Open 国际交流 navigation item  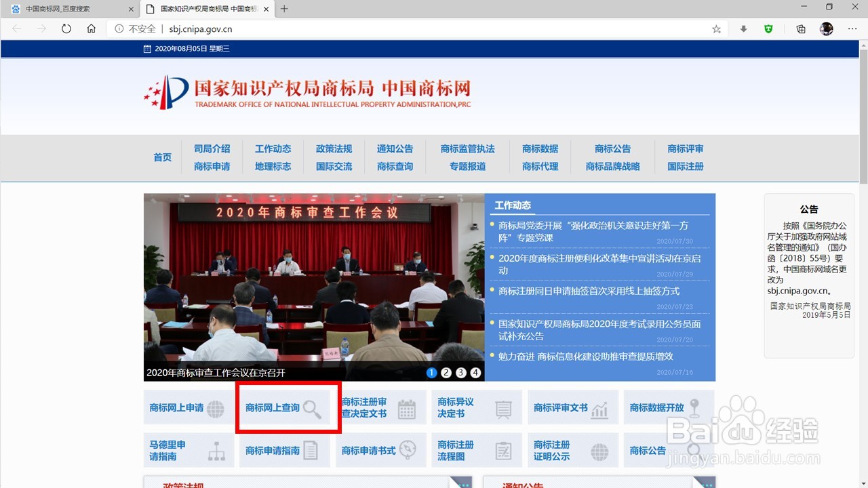pyautogui.click(x=334, y=166)
